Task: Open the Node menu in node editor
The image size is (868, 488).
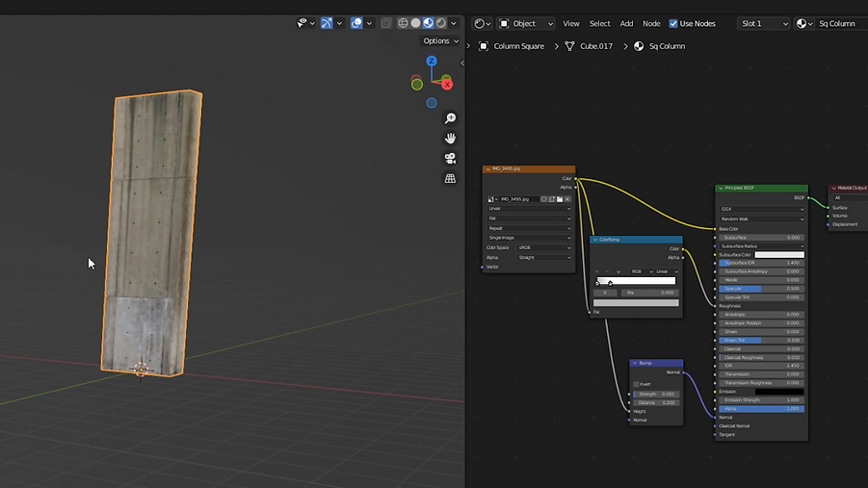Action: click(x=651, y=24)
